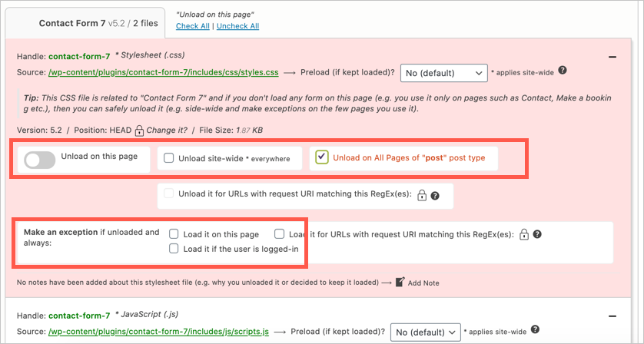
Task: Click the Check All link
Action: point(193,26)
